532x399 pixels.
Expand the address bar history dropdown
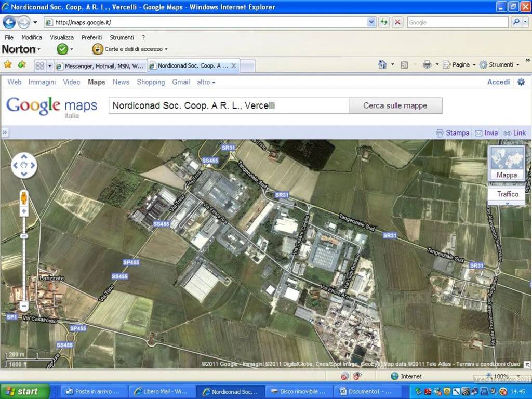coord(371,22)
